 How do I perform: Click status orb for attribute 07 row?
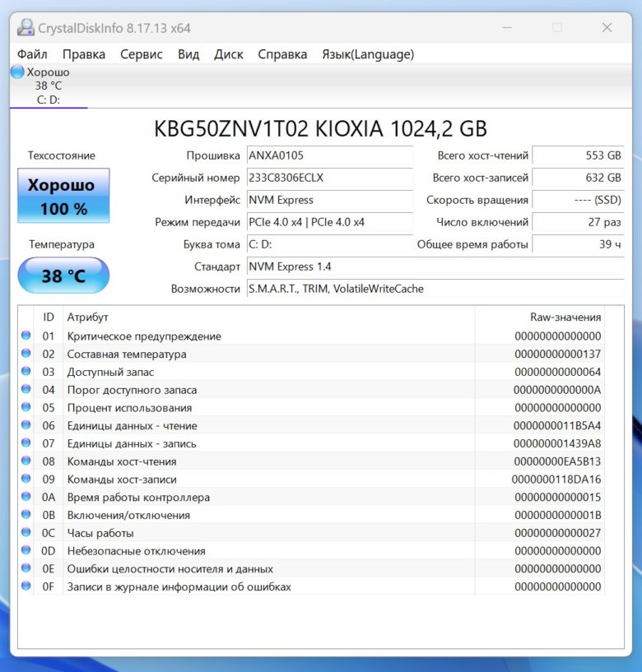[26, 443]
